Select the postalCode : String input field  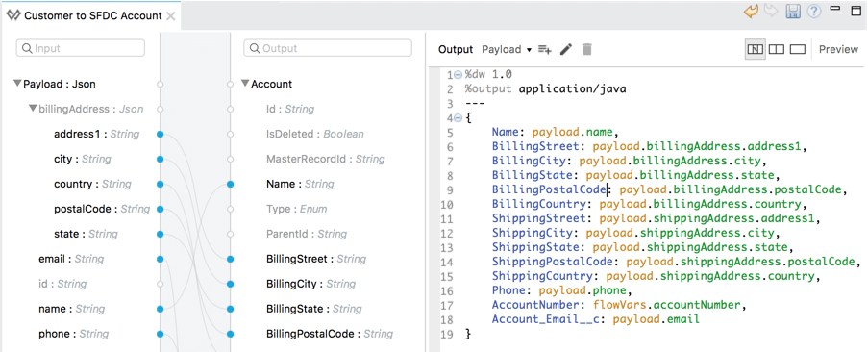[102, 209]
